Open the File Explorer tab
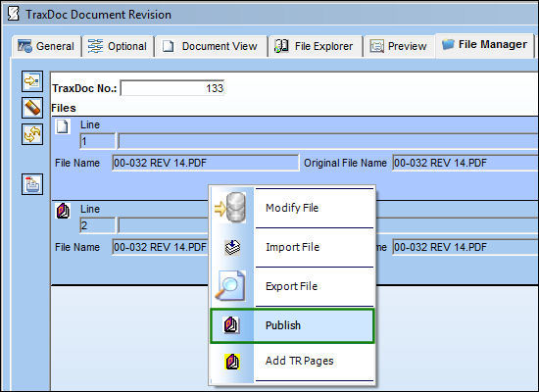The height and width of the screenshot is (392, 539). pos(315,46)
